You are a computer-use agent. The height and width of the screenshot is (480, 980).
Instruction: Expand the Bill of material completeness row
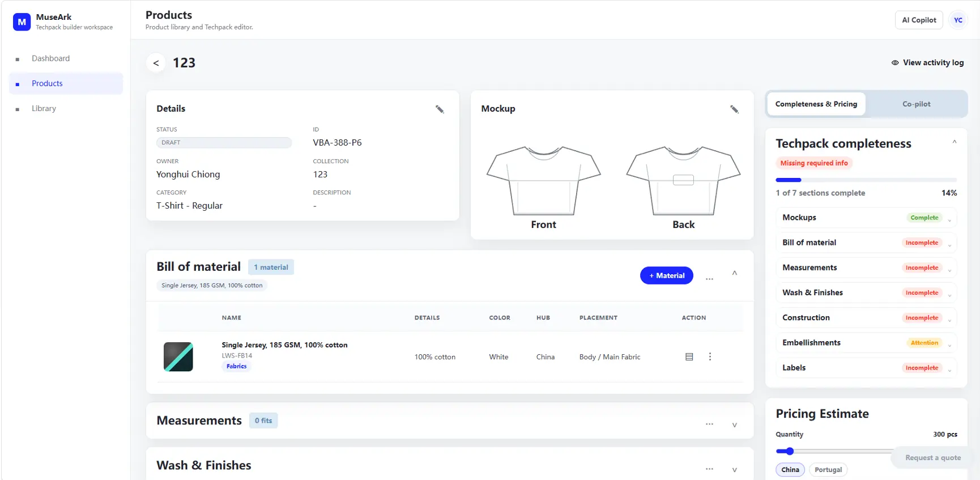pos(949,245)
